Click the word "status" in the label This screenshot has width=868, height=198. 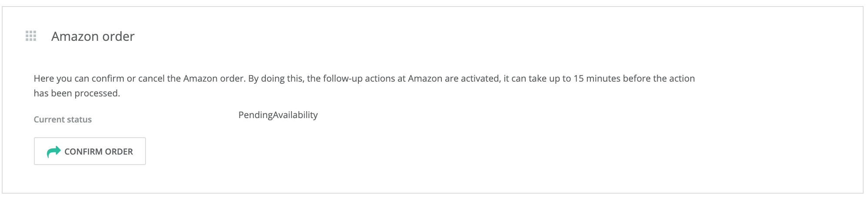point(79,120)
